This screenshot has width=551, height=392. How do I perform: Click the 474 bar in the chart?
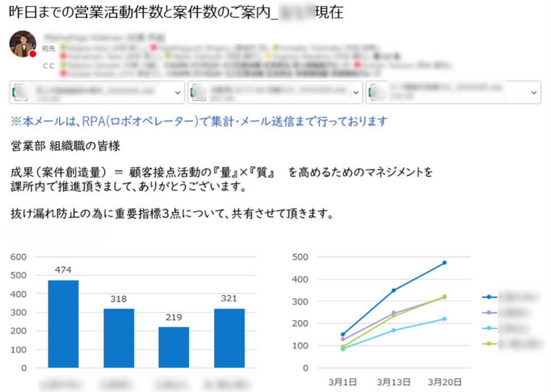[63, 324]
